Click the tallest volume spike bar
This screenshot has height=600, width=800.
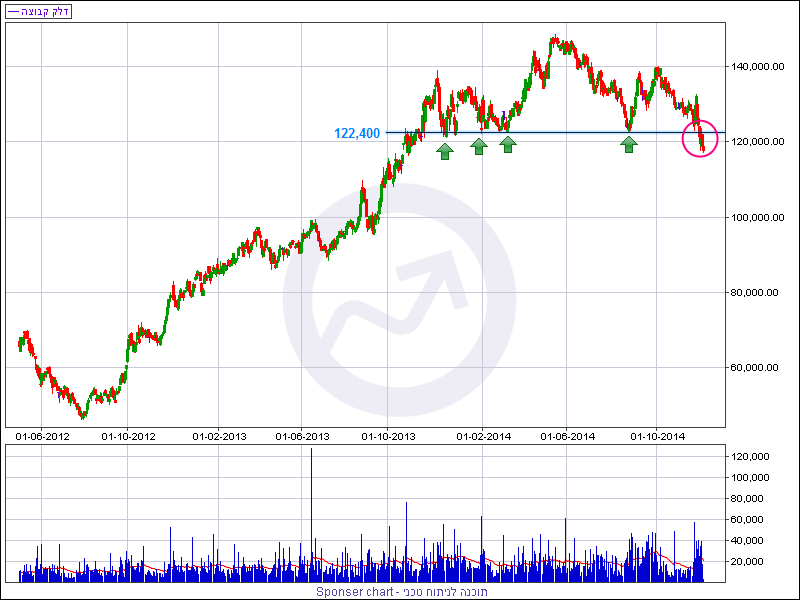[311, 515]
